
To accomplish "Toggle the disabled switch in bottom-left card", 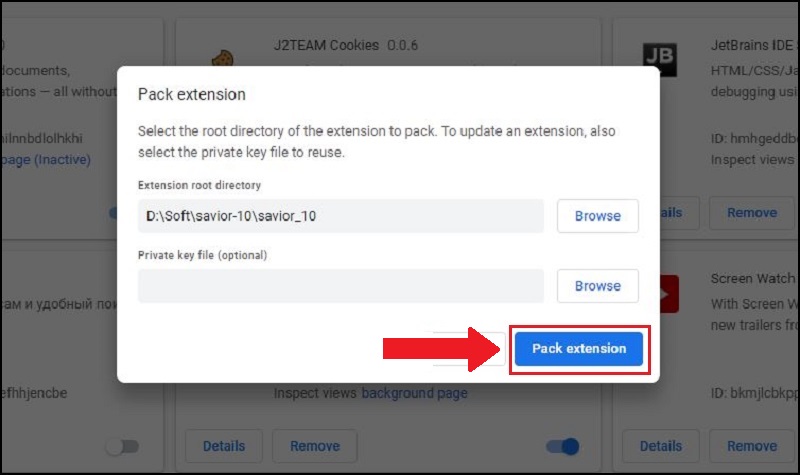I will coord(123,446).
